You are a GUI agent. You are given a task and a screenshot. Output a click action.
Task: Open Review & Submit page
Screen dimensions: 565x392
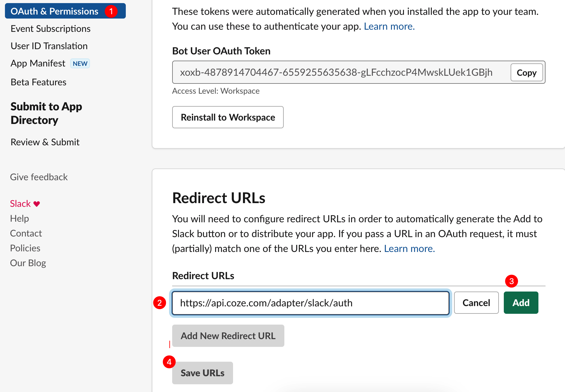[45, 142]
